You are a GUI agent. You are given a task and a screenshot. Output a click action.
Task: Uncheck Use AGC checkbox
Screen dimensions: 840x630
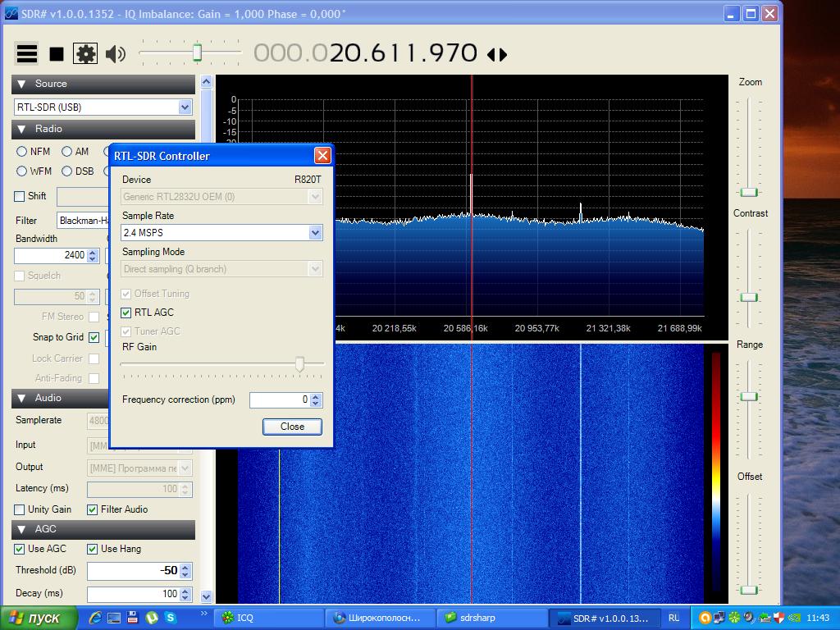(x=20, y=549)
